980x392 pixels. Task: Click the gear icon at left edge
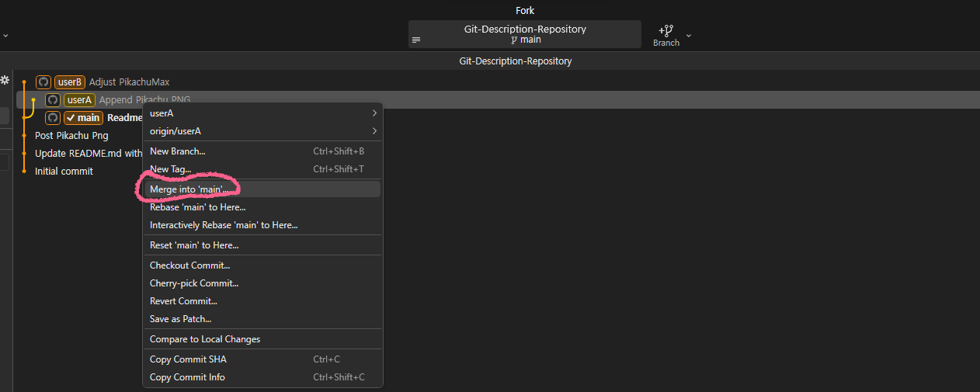pos(5,80)
